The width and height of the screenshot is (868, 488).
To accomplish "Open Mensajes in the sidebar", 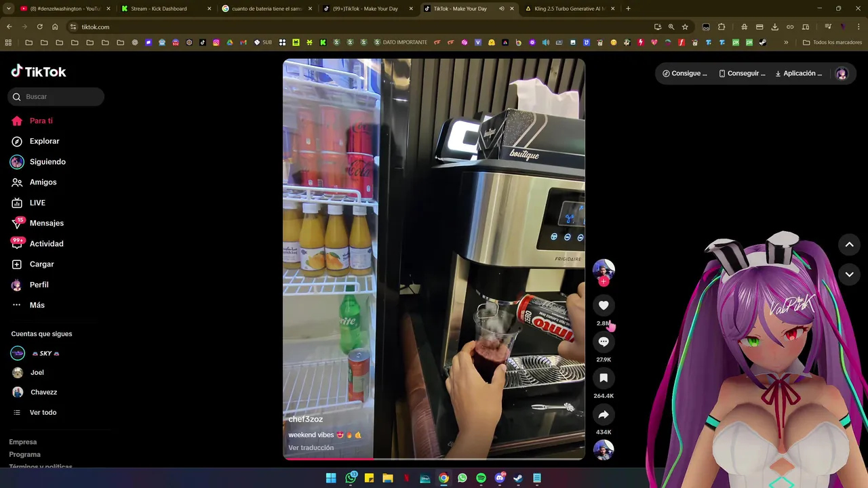I will [x=46, y=223].
